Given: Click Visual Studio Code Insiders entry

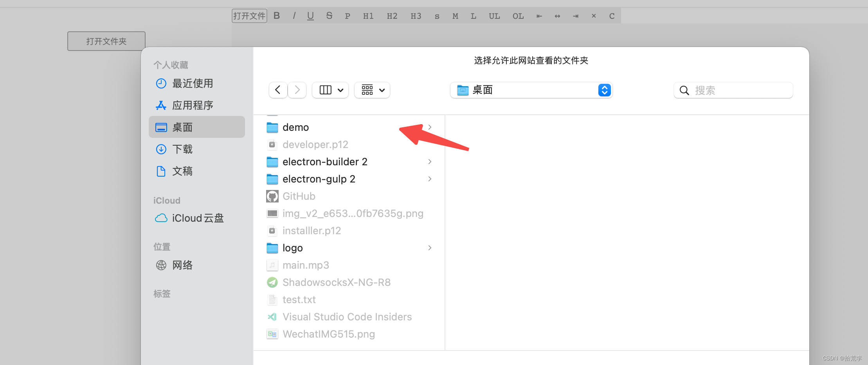Looking at the screenshot, I should tap(349, 317).
